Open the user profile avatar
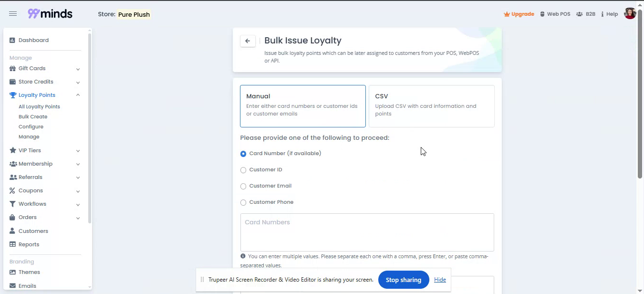 (x=630, y=14)
